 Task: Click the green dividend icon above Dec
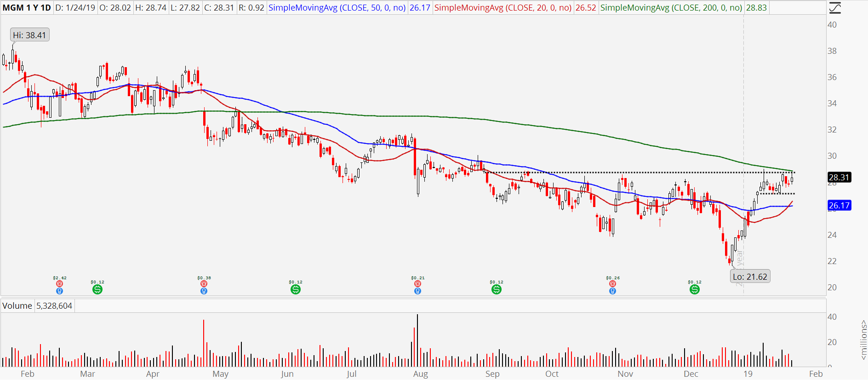(x=695, y=289)
